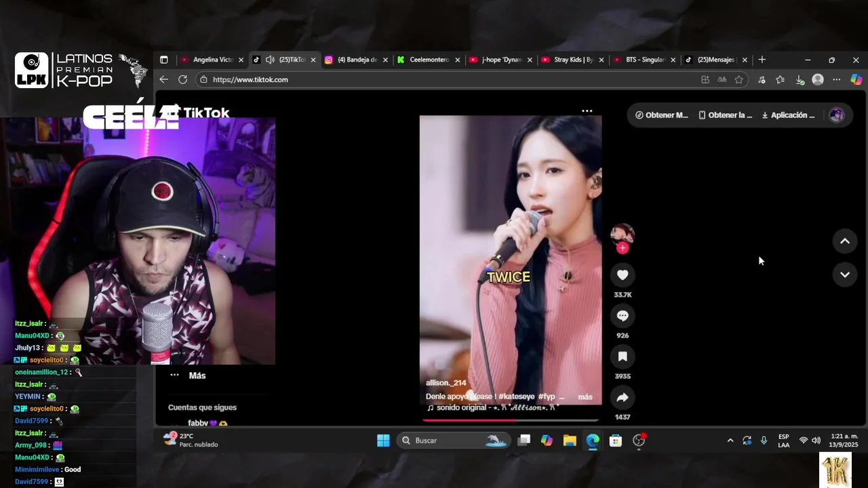Open the creator's profile avatar beside video
The image size is (868, 488).
(x=623, y=235)
